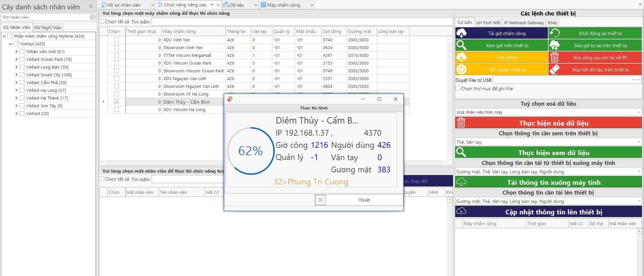Check the XDV Vinh Yen device checkbox
Viewport: 644px width, 276px height.
117,40
